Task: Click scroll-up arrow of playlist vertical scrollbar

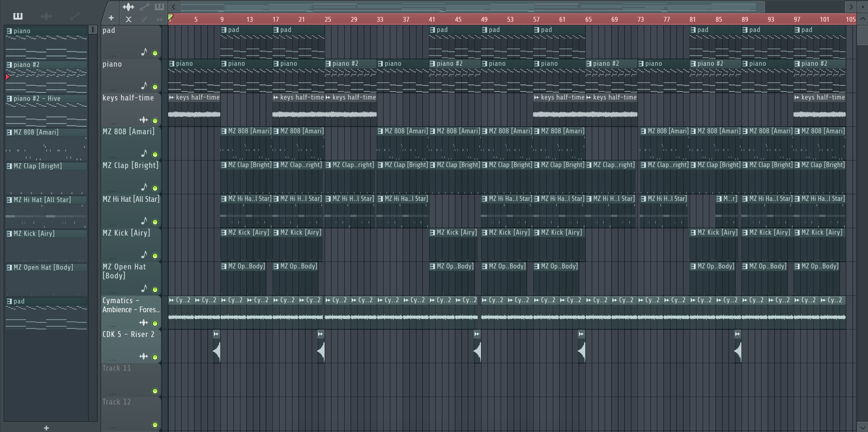Action: pyautogui.click(x=862, y=18)
